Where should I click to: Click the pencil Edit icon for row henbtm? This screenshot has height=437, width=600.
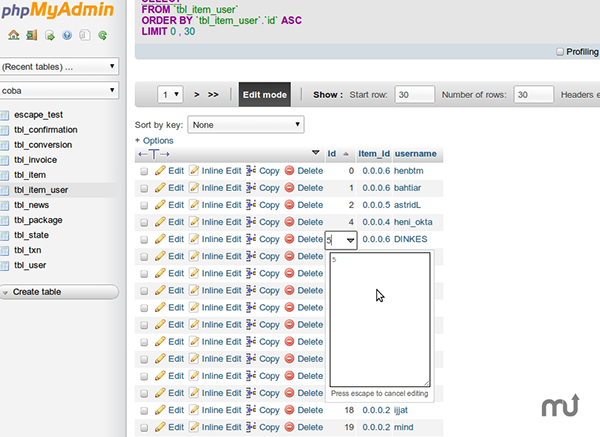(x=160, y=171)
